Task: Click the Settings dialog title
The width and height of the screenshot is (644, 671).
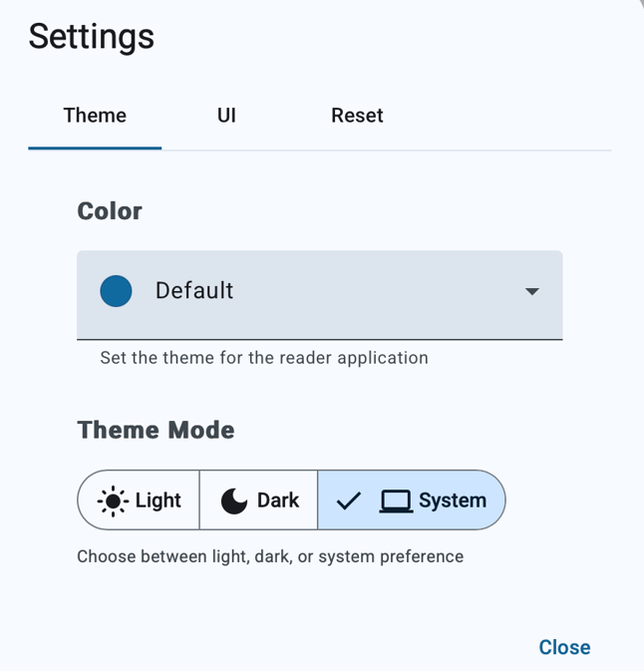Action: pyautogui.click(x=91, y=37)
